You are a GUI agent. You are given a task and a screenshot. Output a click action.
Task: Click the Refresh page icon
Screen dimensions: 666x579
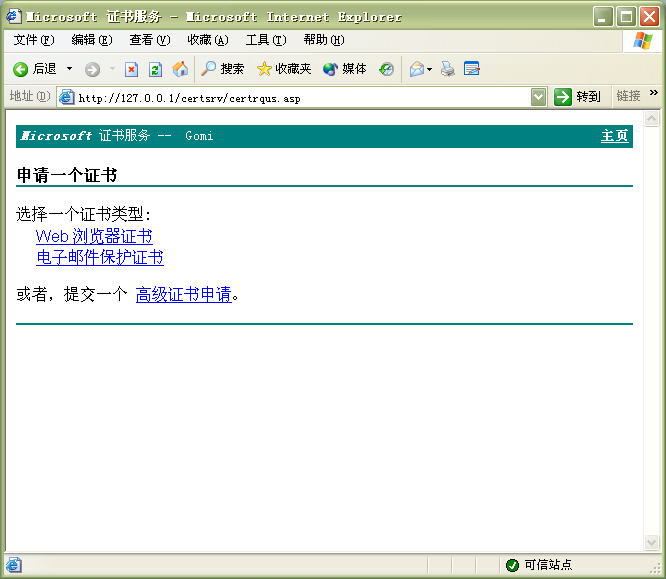[x=155, y=69]
